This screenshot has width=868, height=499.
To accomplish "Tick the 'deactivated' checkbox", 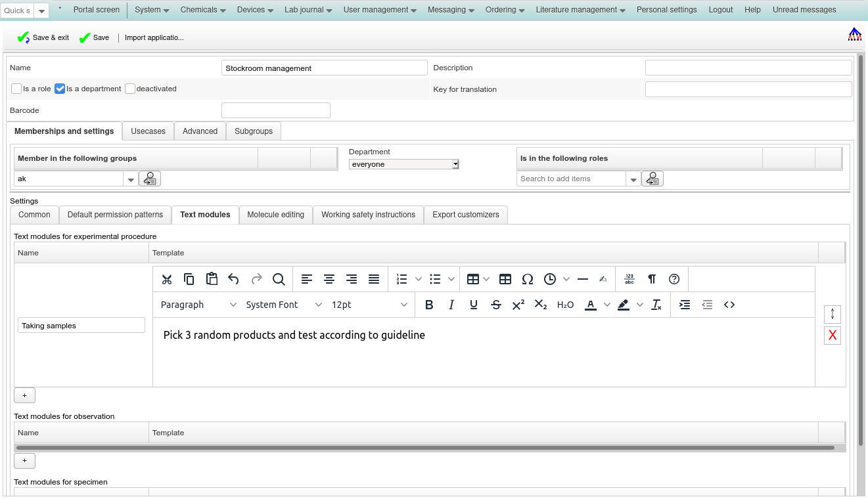I will click(130, 89).
